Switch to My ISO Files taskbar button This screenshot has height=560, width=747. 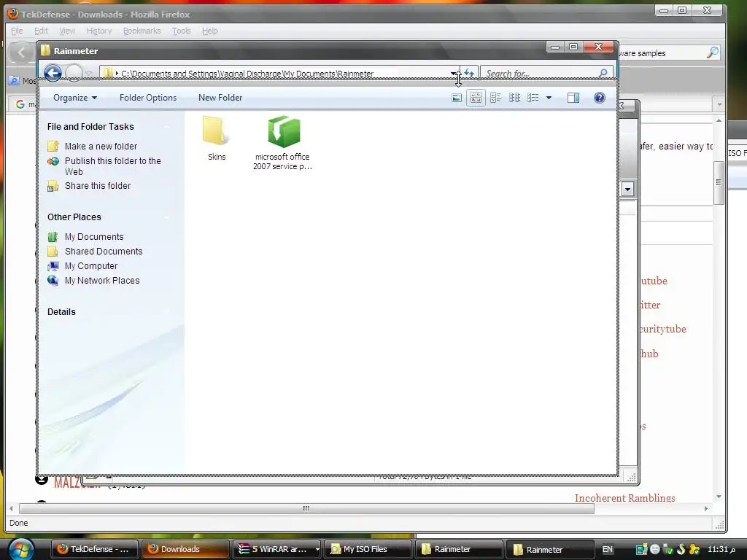click(x=368, y=549)
